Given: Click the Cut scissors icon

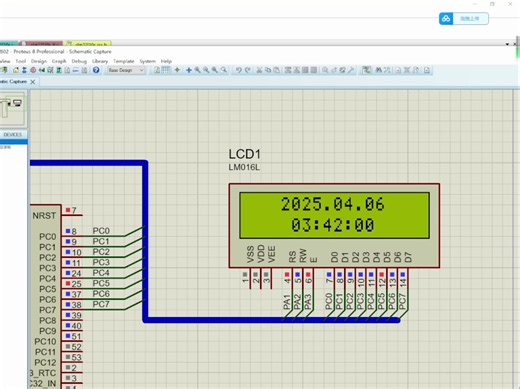Looking at the screenshot, I should click(x=259, y=70).
